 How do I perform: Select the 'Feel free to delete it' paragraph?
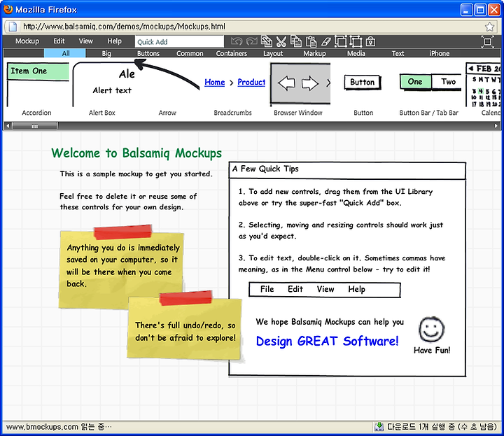(x=128, y=202)
